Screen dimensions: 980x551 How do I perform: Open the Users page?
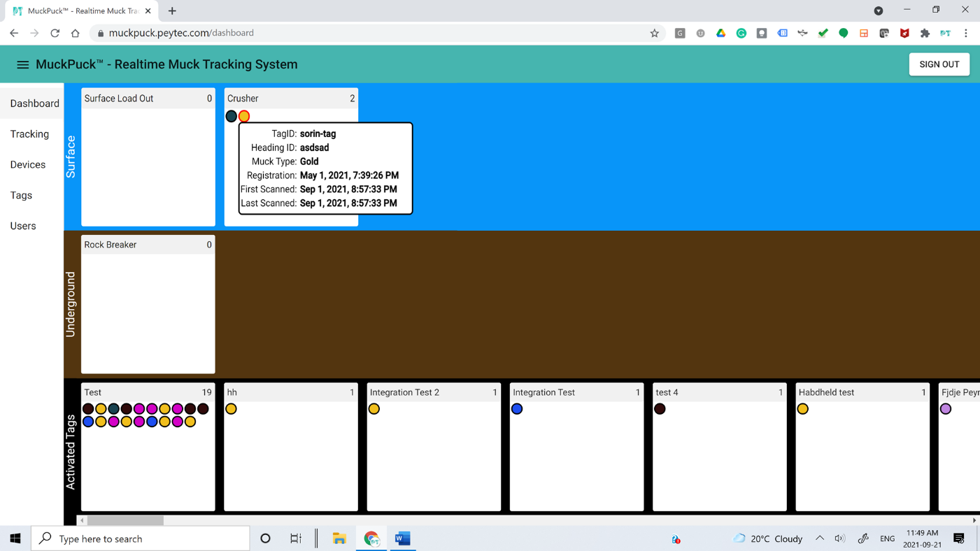(23, 226)
